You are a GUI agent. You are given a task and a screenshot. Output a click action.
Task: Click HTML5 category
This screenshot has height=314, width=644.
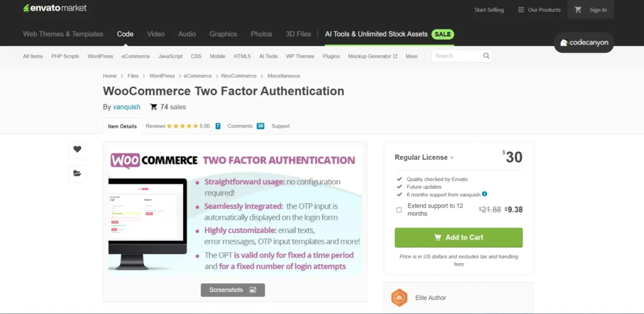242,56
